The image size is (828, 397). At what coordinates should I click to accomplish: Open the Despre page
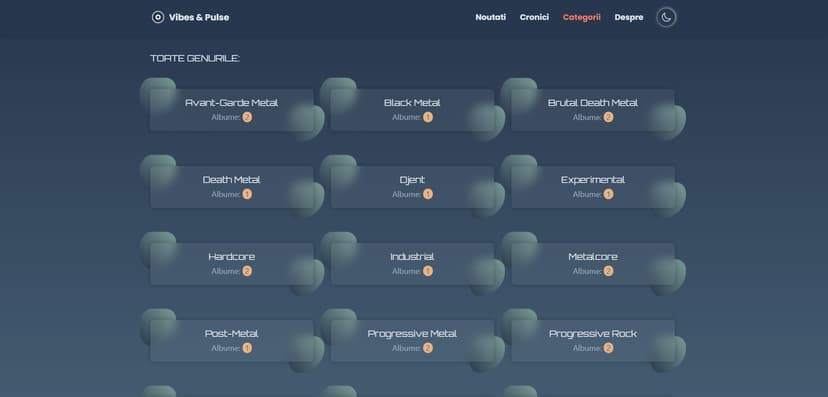click(x=628, y=17)
